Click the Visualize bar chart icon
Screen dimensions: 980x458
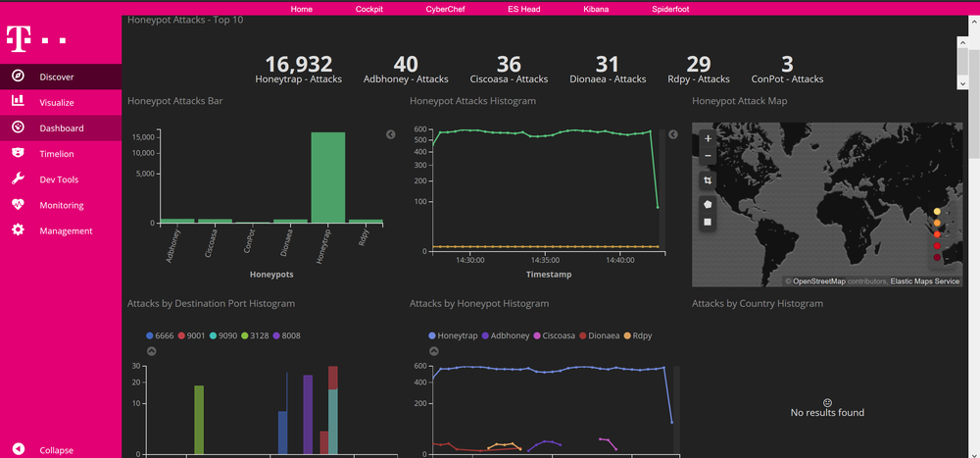(18, 102)
